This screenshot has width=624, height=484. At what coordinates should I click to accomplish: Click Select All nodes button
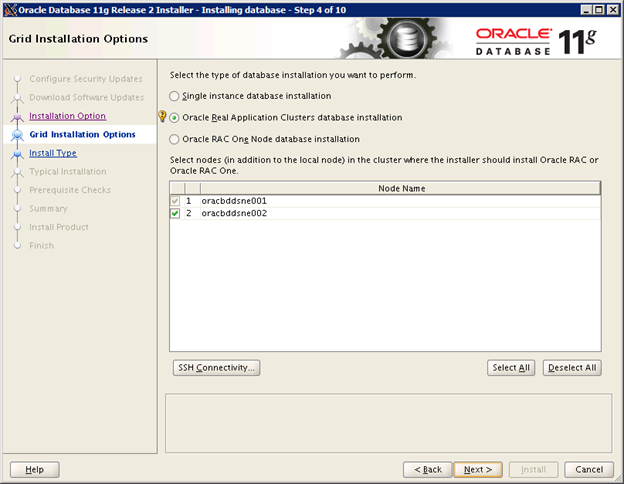[x=511, y=368]
